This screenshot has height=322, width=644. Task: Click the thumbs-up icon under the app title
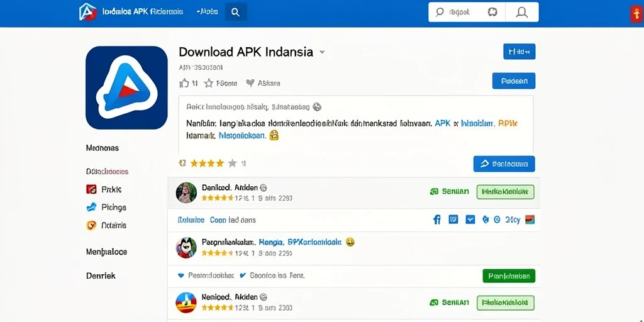pos(184,83)
